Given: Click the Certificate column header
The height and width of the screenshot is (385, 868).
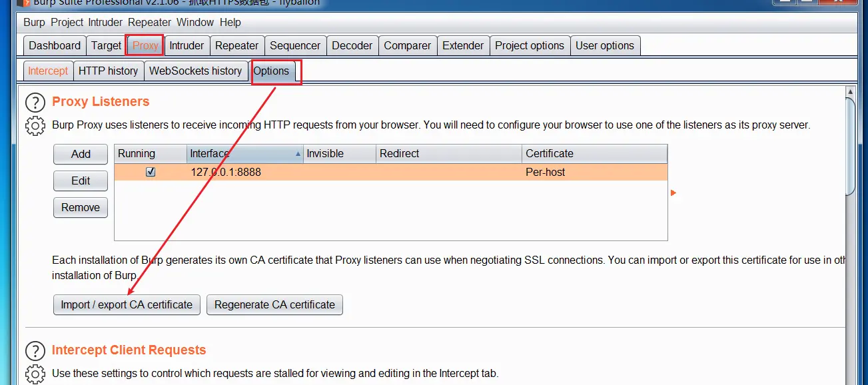Looking at the screenshot, I should 595,154.
